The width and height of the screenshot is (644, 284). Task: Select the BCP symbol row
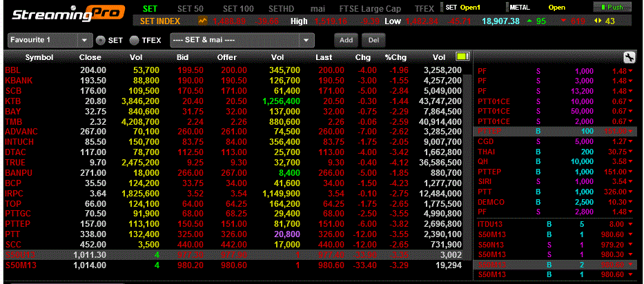(233, 183)
